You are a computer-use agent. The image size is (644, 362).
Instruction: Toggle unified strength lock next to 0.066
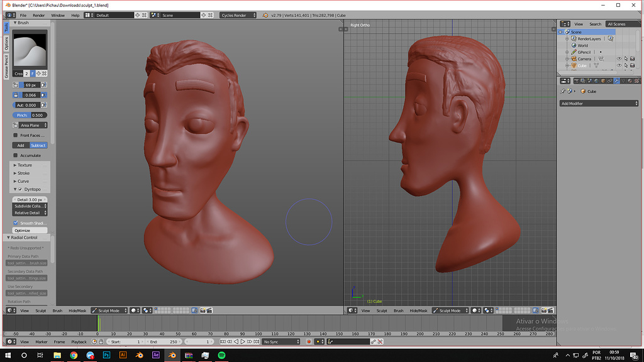click(16, 95)
